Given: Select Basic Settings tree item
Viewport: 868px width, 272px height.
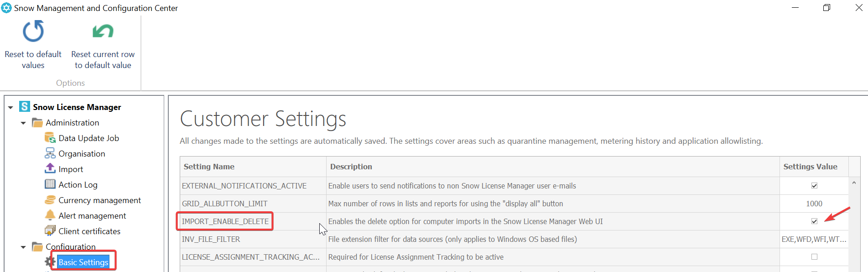Looking at the screenshot, I should click(83, 262).
